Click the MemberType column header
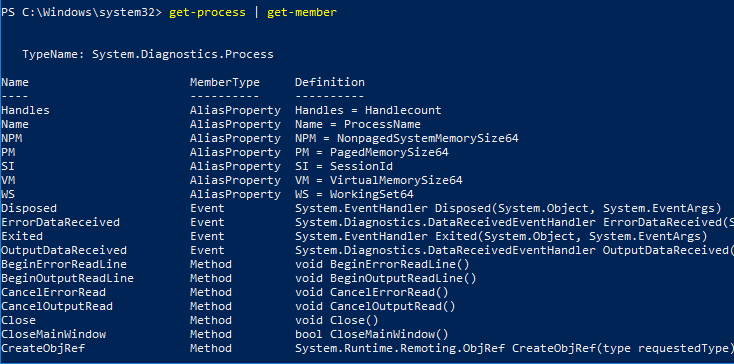Image resolution: width=734 pixels, height=364 pixels. [225, 82]
